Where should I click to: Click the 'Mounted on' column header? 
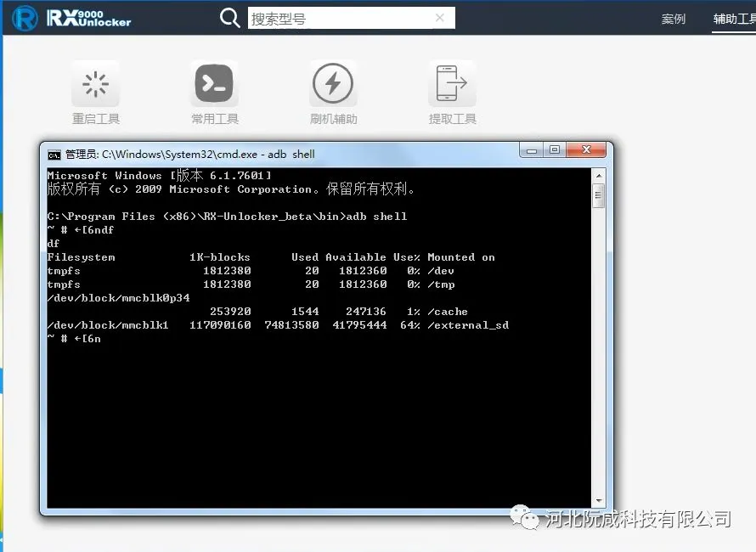pos(461,257)
